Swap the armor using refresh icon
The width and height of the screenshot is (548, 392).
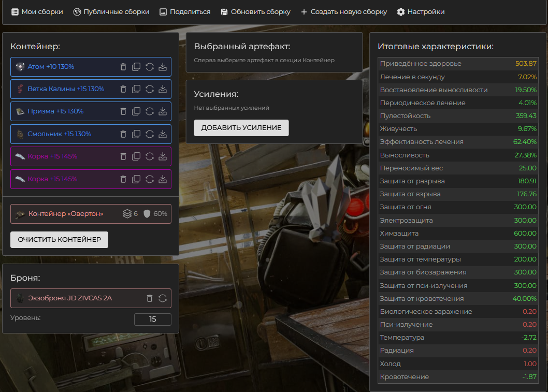click(163, 298)
